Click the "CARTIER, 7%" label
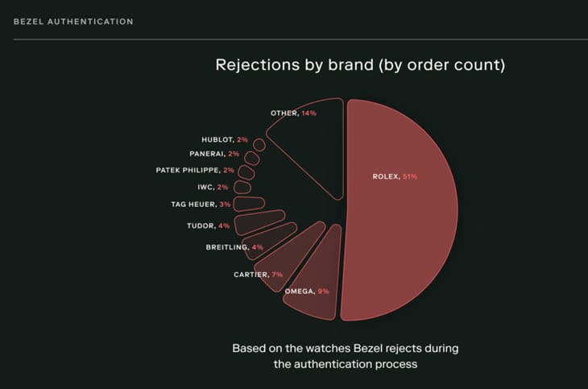Image resolution: width=588 pixels, height=389 pixels. [258, 275]
